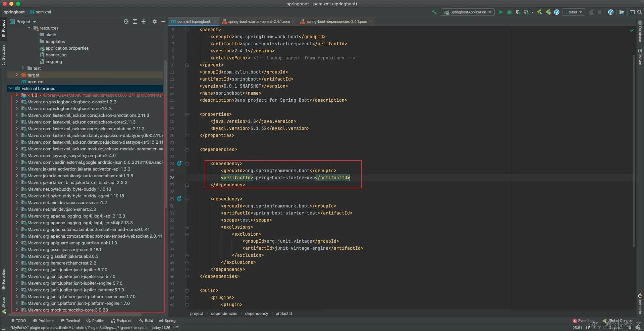Hide the Project panel with minus icon
This screenshot has width=644, height=331.
click(163, 21)
